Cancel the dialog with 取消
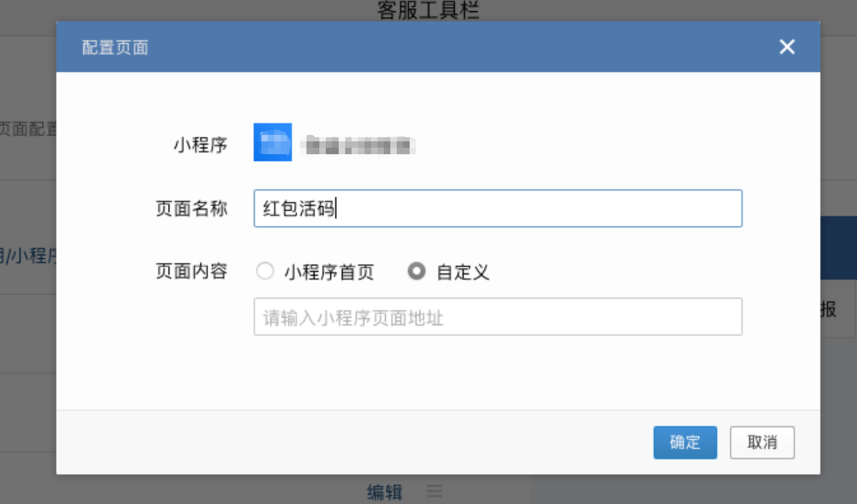 762,442
